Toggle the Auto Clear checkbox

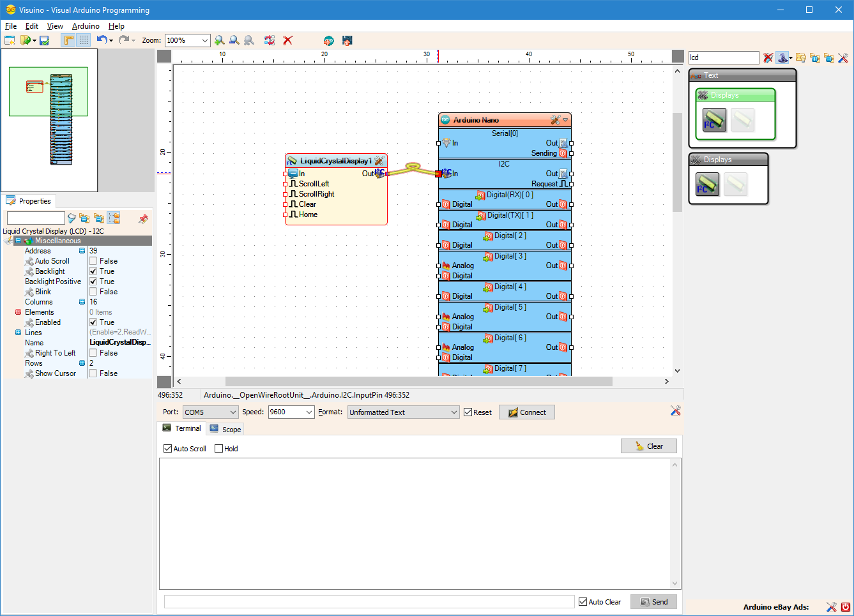pyautogui.click(x=583, y=602)
